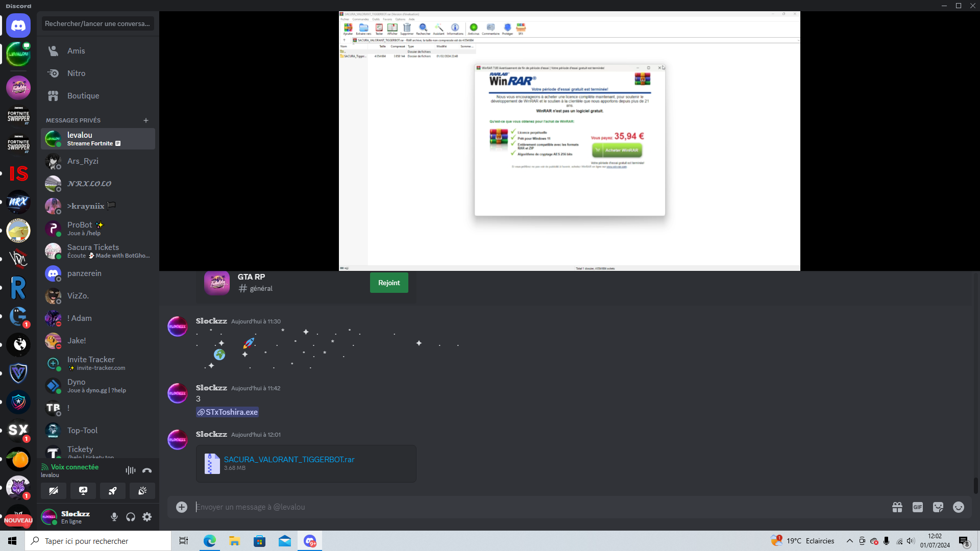Open the Windows Start menu
The image size is (980, 551).
[12, 541]
